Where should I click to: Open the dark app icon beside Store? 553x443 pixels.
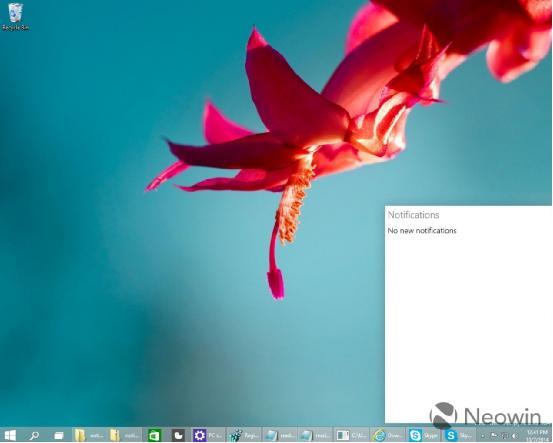click(178, 436)
